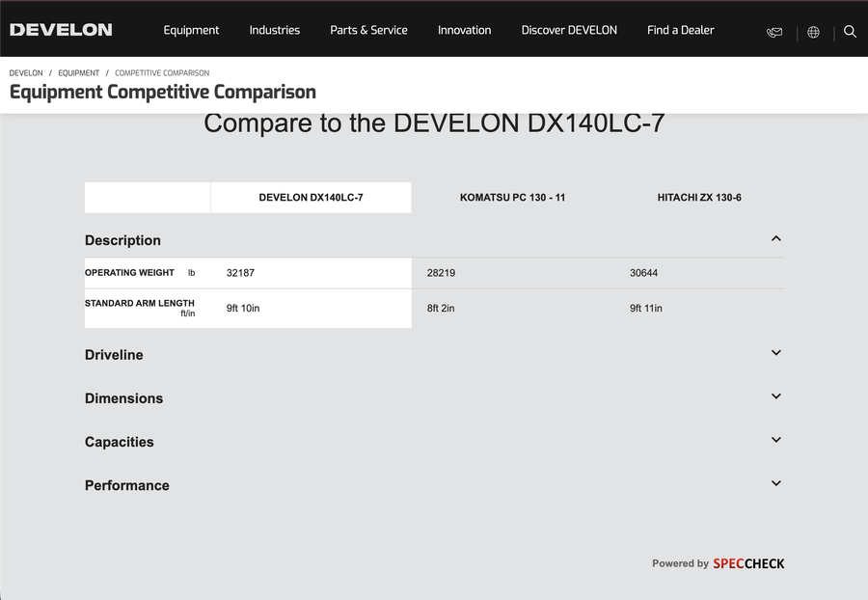
Task: Click the 32187 operating weight value
Action: 241,273
